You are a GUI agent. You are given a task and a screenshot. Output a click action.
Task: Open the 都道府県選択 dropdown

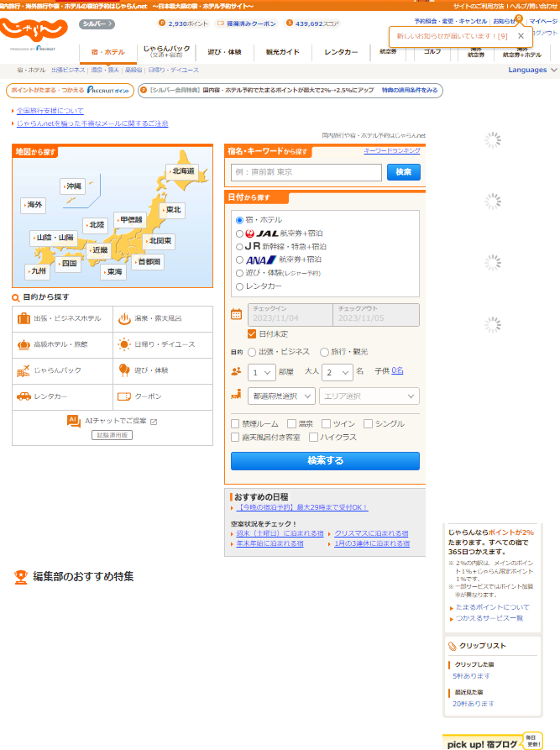point(281,396)
